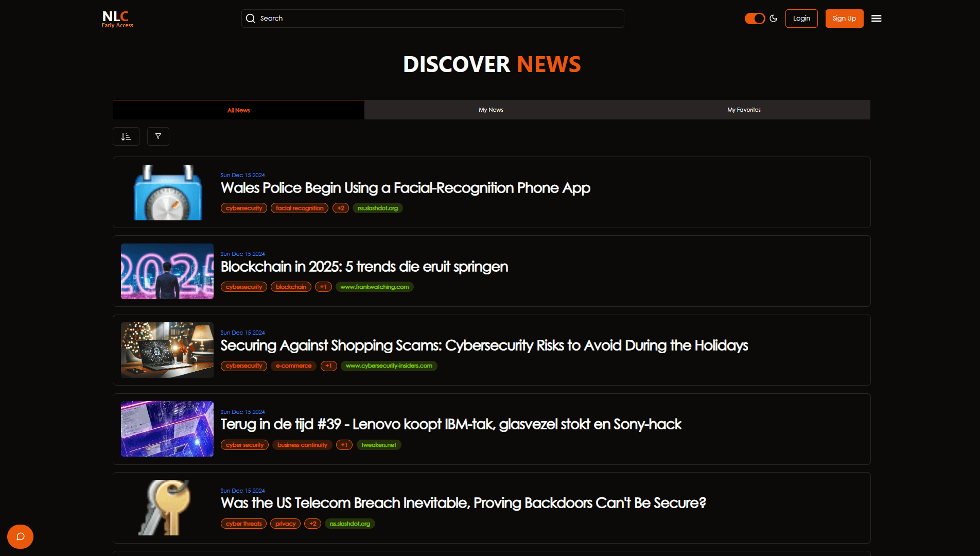Open the Login page
The height and width of the screenshot is (556, 980).
click(801, 19)
